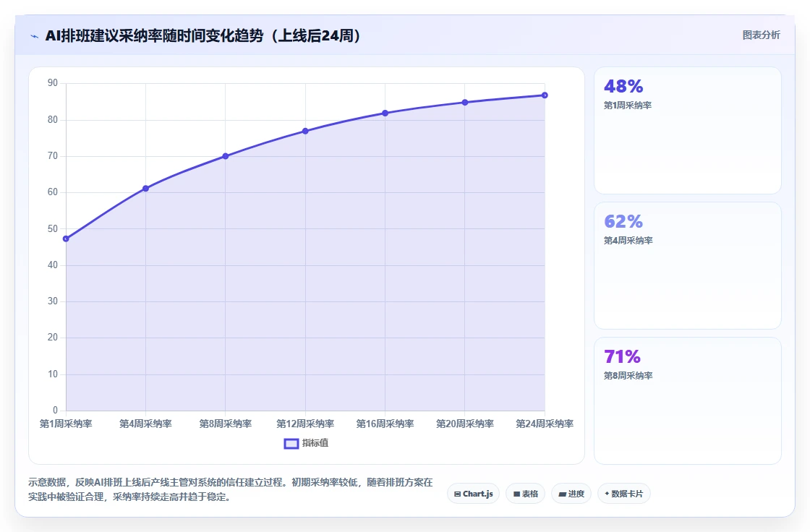The height and width of the screenshot is (532, 810).
Task: Click the 第1周采纳率 card label
Action: click(x=628, y=106)
